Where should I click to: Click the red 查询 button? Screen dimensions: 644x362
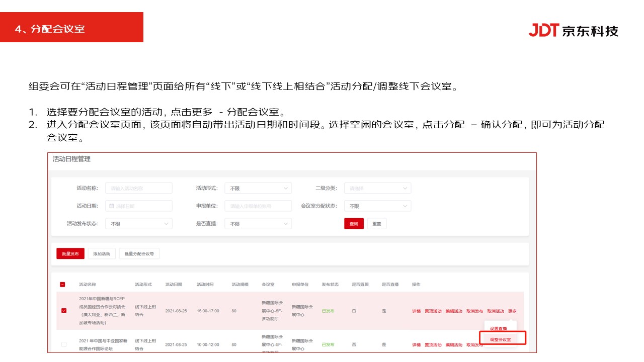[x=354, y=224]
